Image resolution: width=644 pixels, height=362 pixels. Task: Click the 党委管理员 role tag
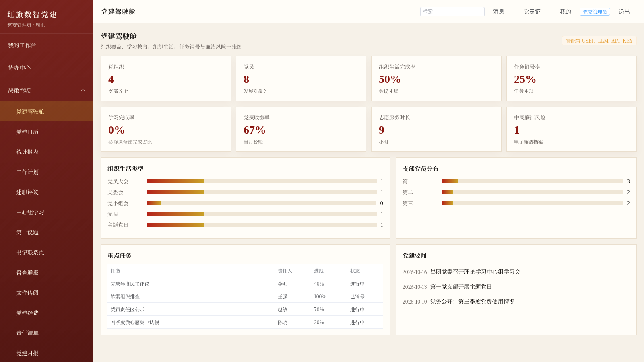pyautogui.click(x=594, y=12)
